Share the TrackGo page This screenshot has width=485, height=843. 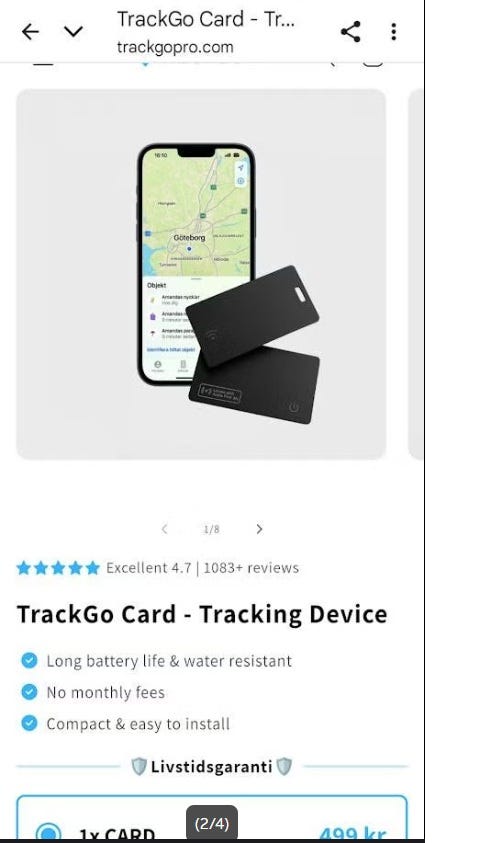tap(351, 32)
